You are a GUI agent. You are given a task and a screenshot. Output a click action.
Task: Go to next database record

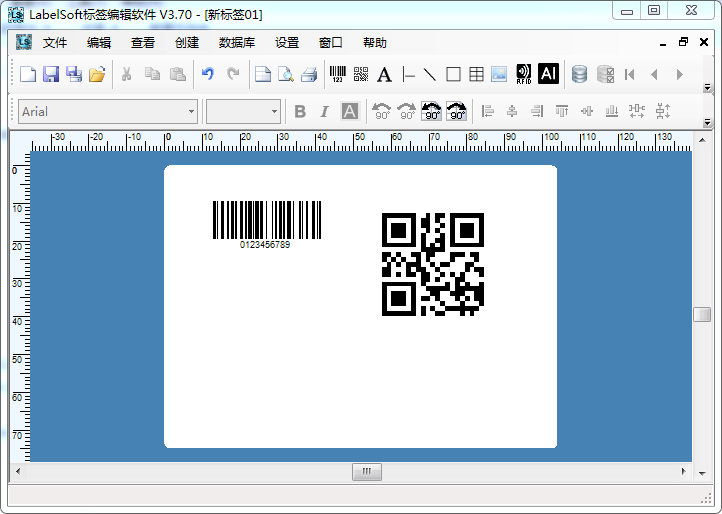[x=679, y=74]
